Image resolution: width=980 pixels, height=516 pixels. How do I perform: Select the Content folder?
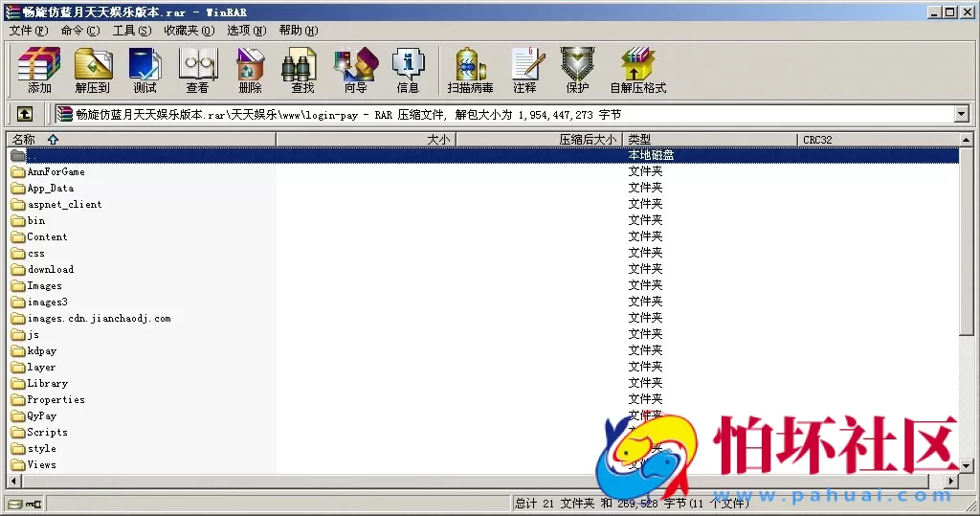click(38, 236)
